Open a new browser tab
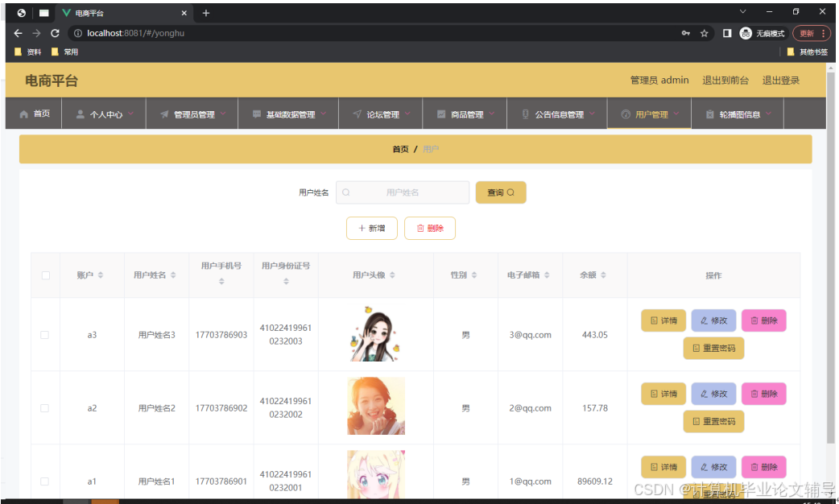Screen dimensions: 839x504 pyautogui.click(x=206, y=13)
